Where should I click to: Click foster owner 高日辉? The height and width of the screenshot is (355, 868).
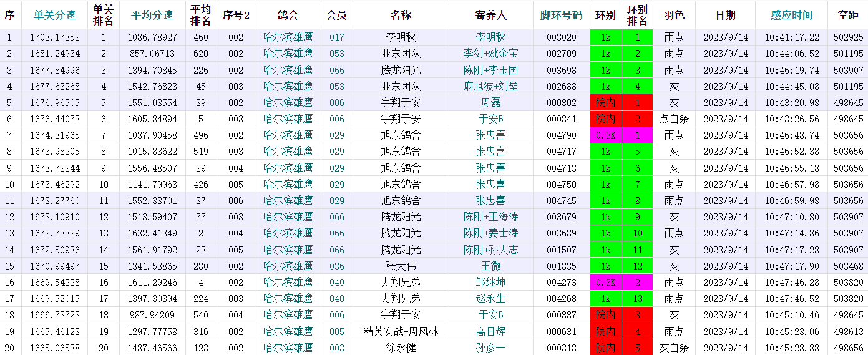[x=490, y=331]
